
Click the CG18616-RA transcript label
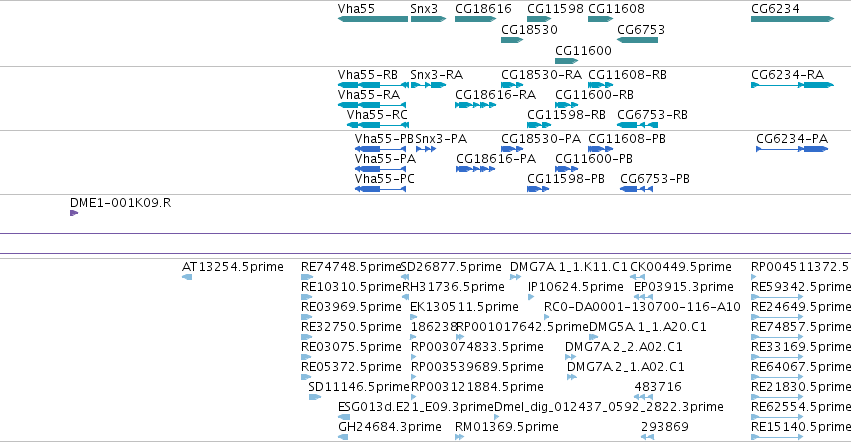496,94
